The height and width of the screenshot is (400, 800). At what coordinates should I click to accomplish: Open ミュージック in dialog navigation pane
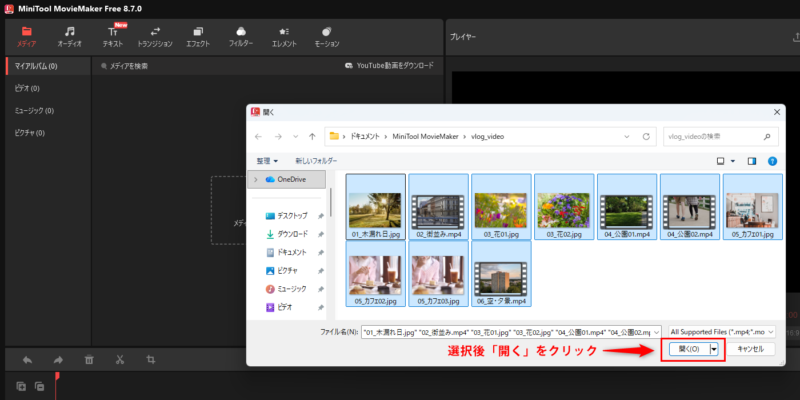pyautogui.click(x=292, y=289)
